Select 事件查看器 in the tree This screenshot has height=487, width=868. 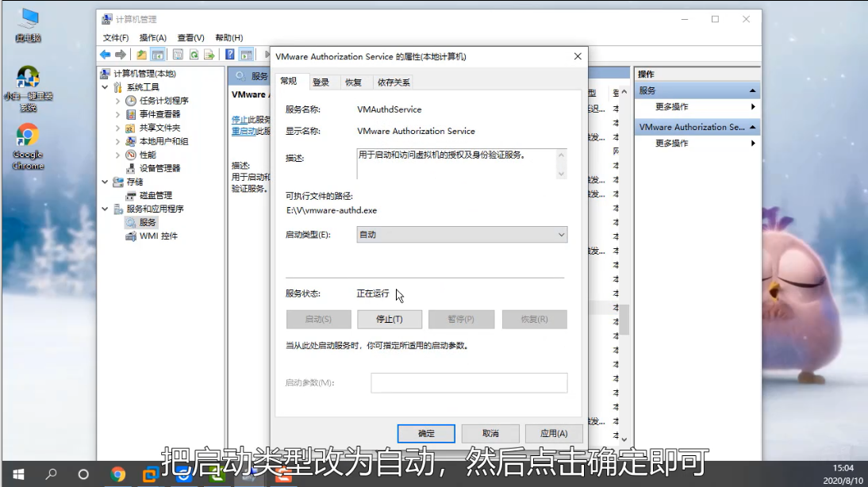159,114
